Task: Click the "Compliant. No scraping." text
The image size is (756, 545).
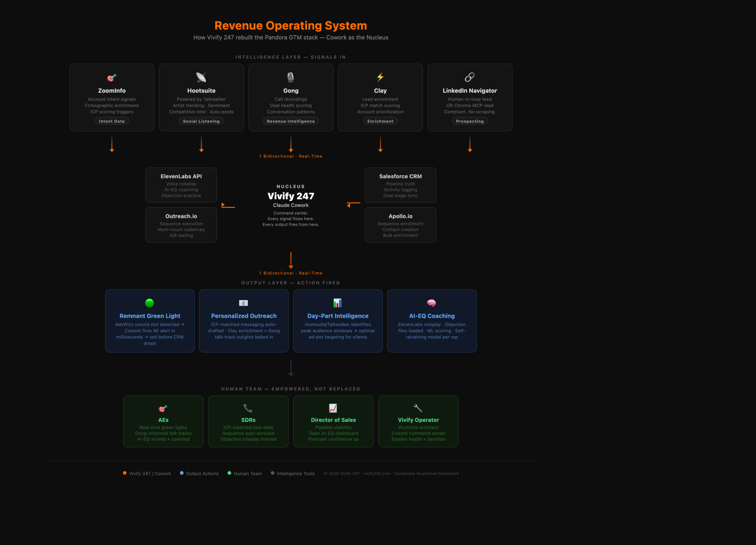Action: click(x=470, y=112)
